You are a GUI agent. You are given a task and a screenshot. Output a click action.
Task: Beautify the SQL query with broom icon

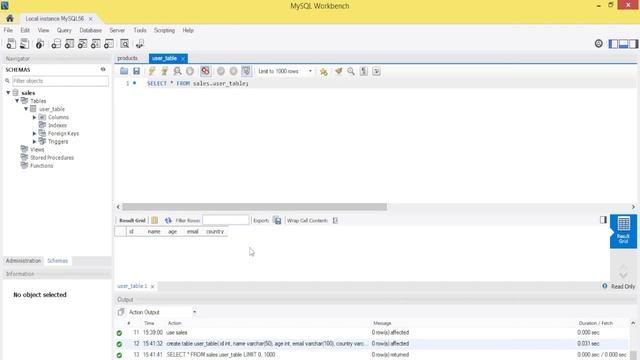coord(338,71)
